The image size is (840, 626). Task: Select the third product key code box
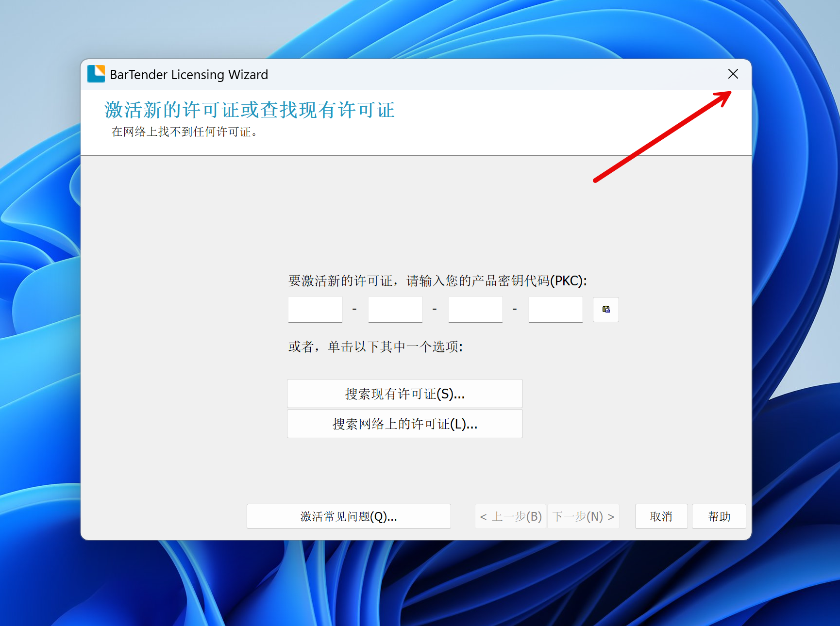click(x=475, y=310)
